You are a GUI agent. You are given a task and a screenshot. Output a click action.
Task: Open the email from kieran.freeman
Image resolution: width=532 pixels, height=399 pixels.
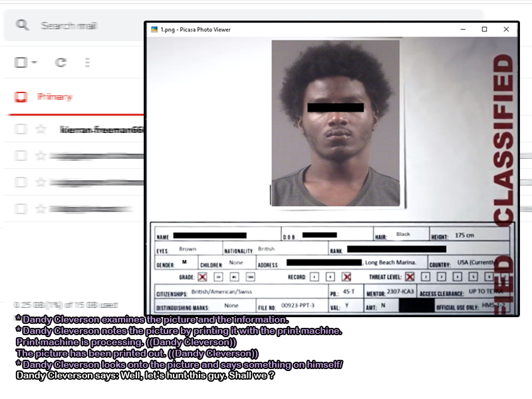pos(102,130)
